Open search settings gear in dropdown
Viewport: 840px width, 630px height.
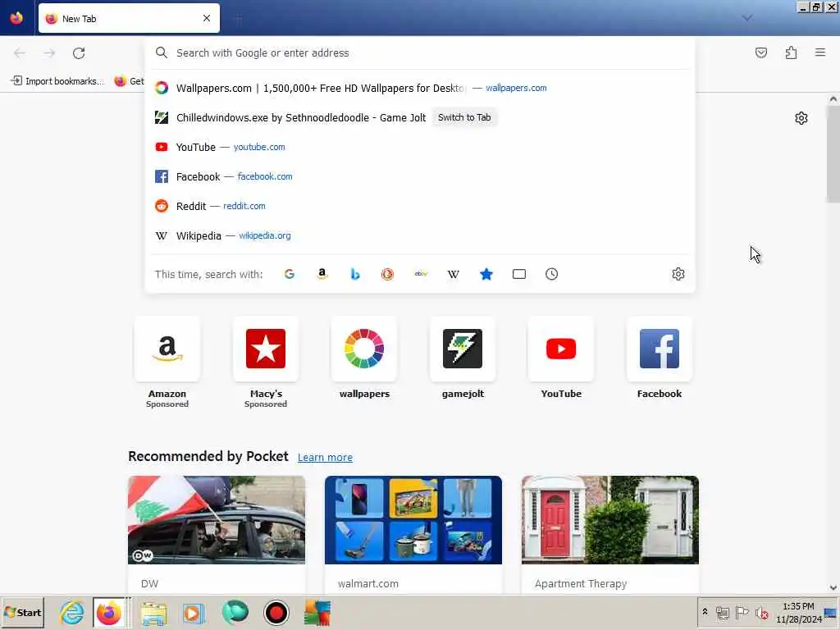coord(678,274)
